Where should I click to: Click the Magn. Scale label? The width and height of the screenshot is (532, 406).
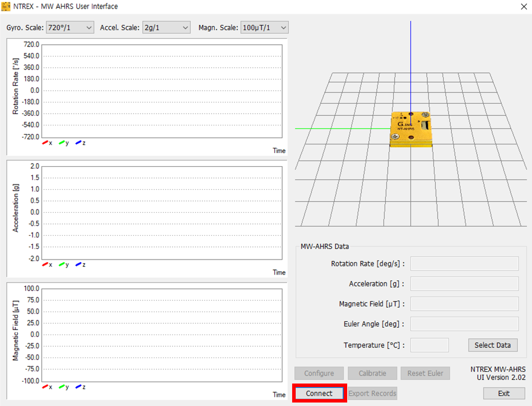[218, 28]
